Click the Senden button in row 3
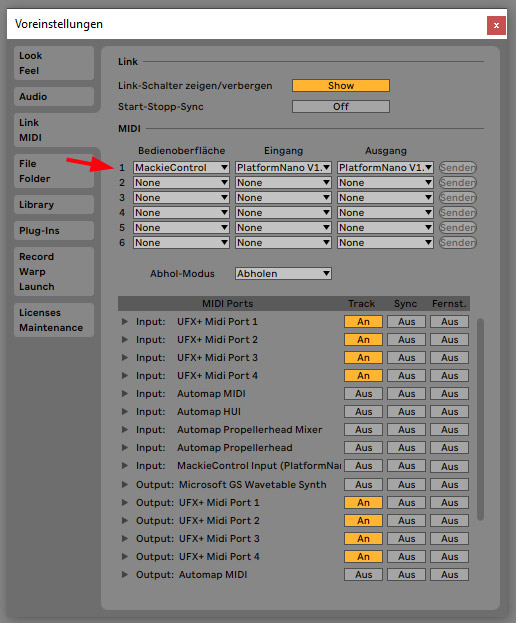The height and width of the screenshot is (624, 516). click(458, 198)
